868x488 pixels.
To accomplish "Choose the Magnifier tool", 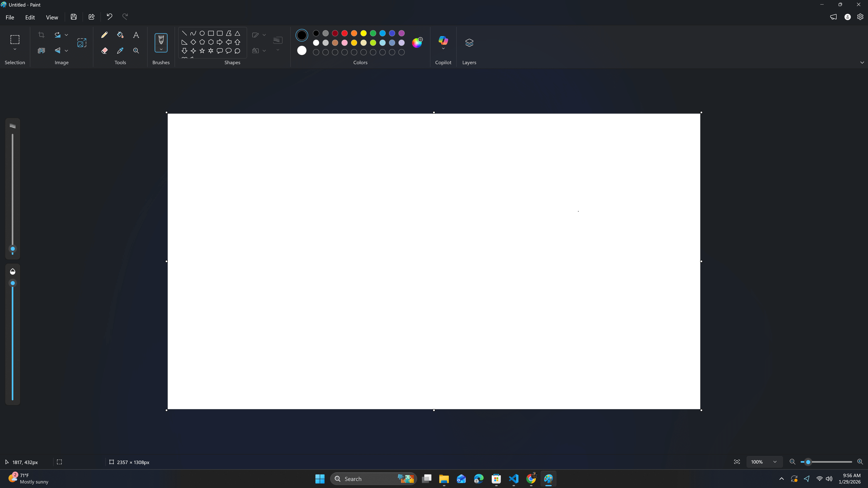I will point(136,50).
